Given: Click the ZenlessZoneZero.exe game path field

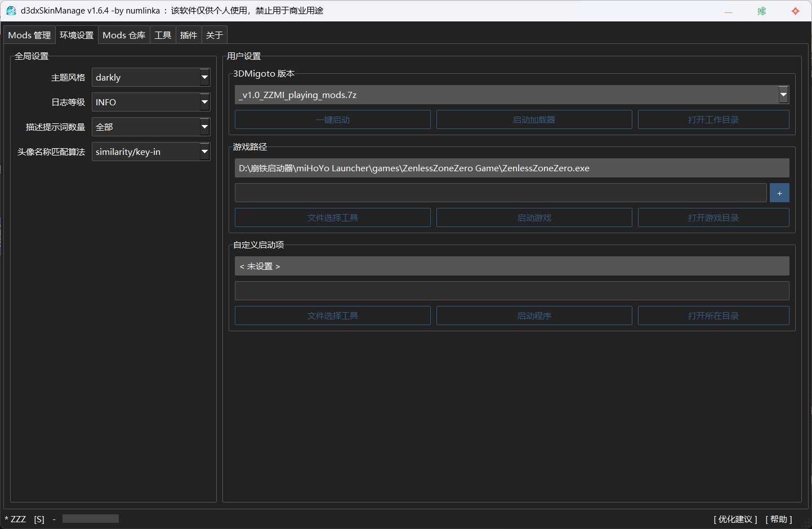Looking at the screenshot, I should pos(512,168).
